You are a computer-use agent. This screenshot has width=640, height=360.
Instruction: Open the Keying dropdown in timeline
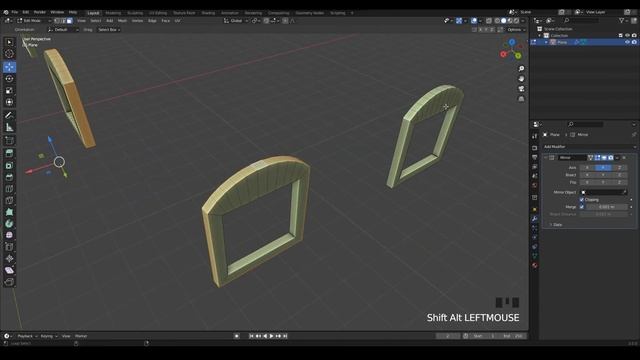coord(49,336)
